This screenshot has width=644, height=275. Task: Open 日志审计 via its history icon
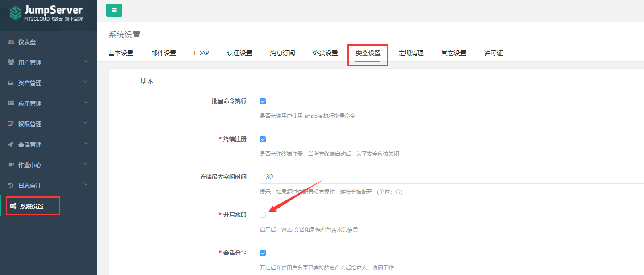click(x=12, y=184)
